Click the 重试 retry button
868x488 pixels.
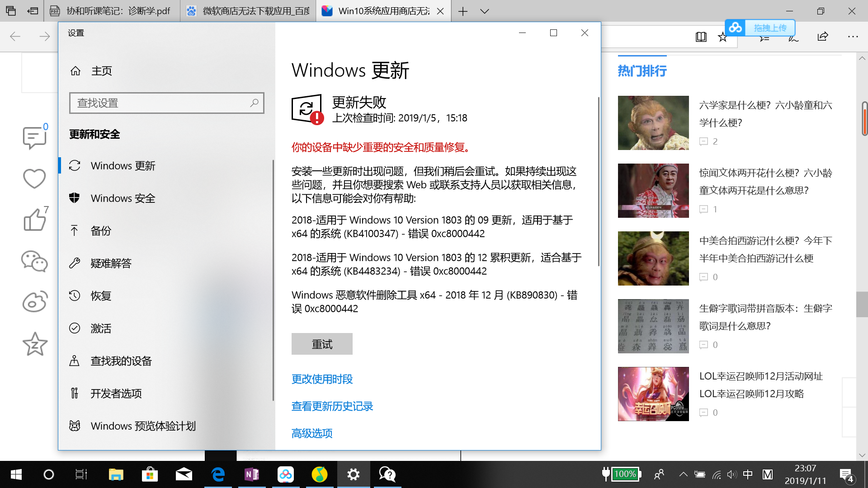tap(322, 344)
